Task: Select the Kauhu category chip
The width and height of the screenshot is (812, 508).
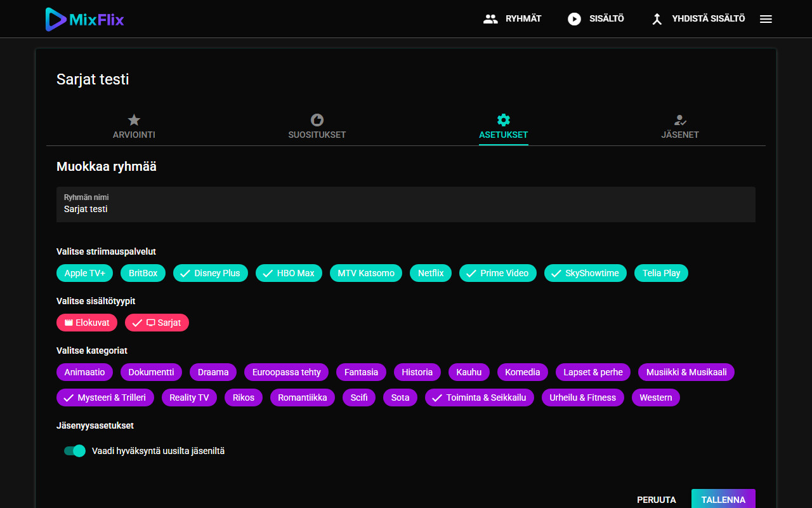Action: (x=469, y=372)
